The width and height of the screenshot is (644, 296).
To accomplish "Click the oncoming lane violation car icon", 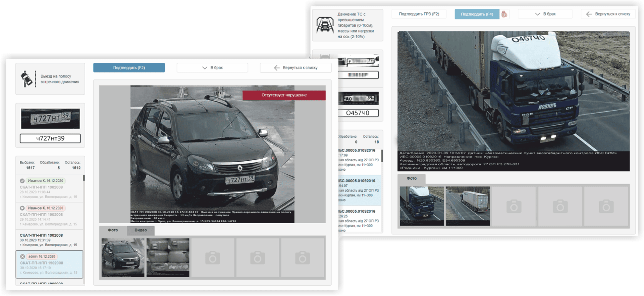I will click(x=27, y=79).
